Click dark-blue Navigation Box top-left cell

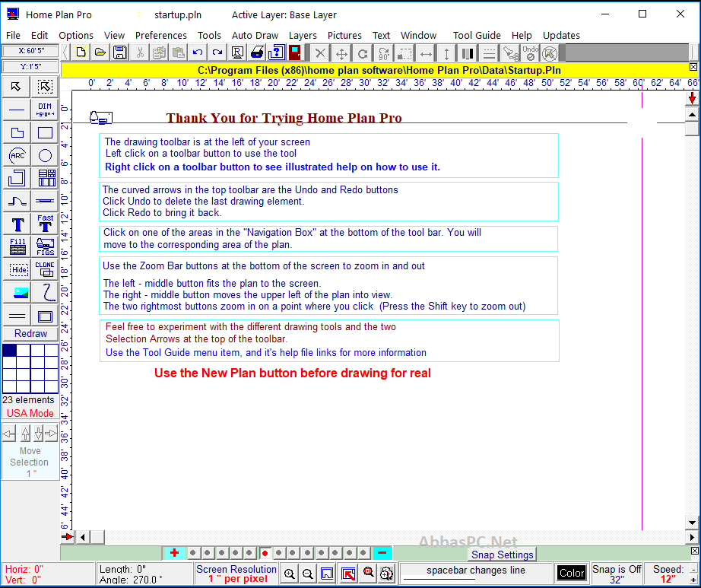pos(9,350)
